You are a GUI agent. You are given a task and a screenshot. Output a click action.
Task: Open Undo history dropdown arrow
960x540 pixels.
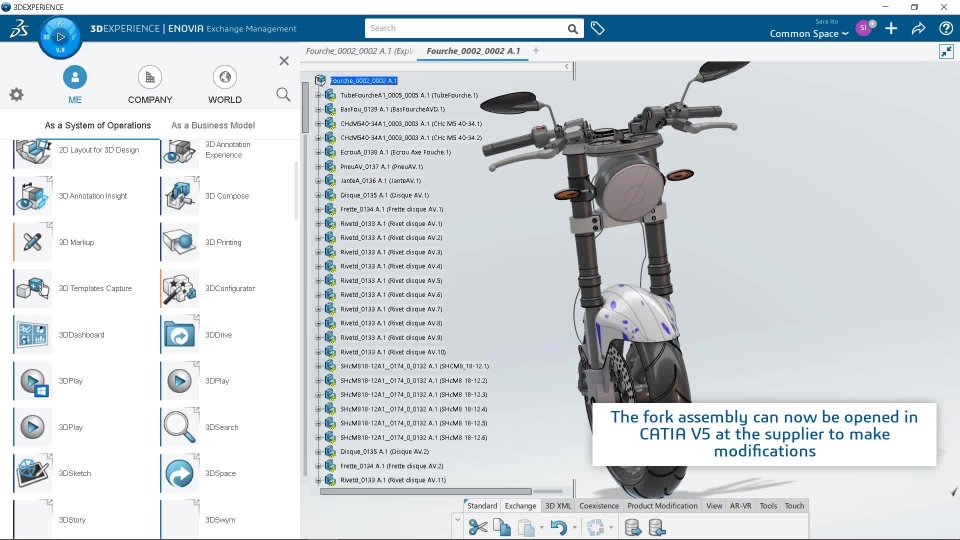574,528
